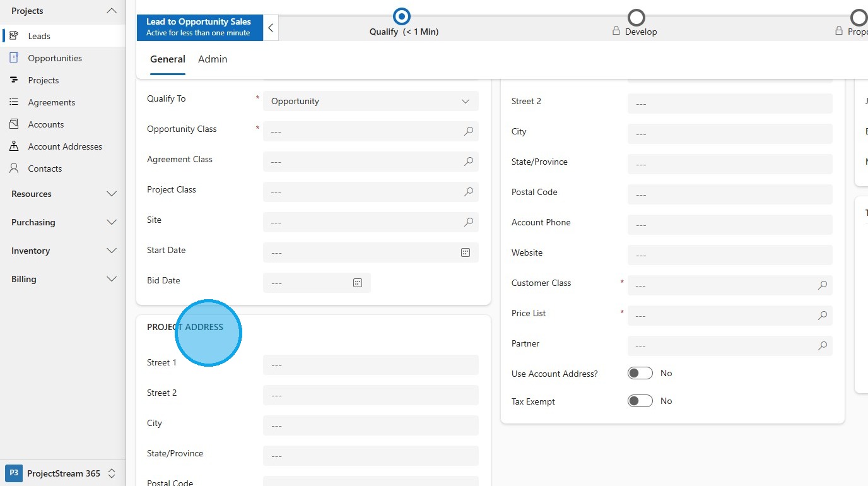Switch to the Admin tab

[213, 59]
